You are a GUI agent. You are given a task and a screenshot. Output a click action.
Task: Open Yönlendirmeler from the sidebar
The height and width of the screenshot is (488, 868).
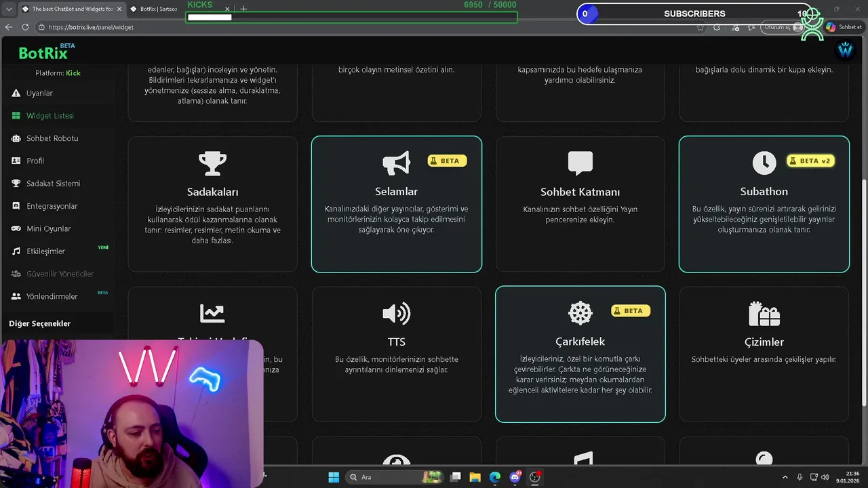point(52,296)
